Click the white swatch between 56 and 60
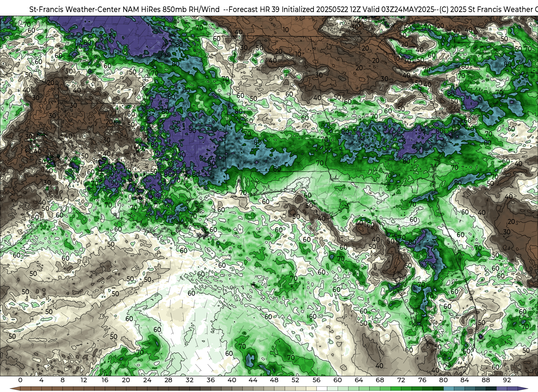Image resolution: width=538 pixels, height=392 pixels. point(322,389)
